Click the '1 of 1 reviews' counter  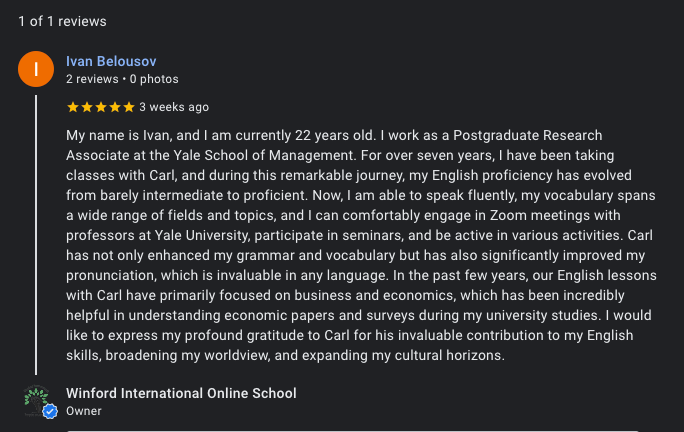[x=62, y=21]
